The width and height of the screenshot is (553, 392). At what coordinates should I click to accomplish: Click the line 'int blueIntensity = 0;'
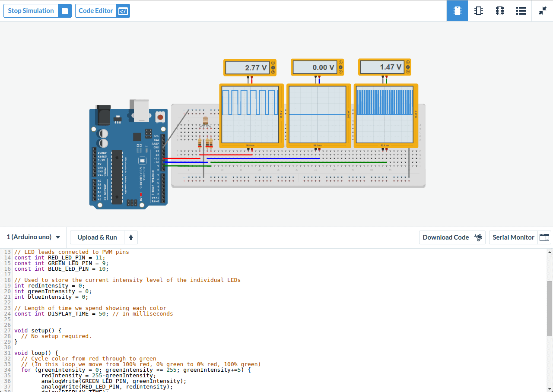tap(51, 297)
